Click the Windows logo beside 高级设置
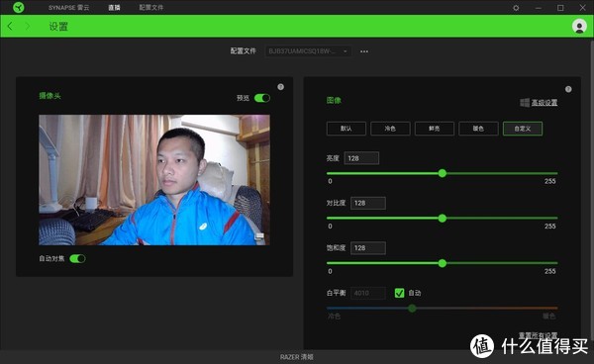The height and width of the screenshot is (364, 594). click(525, 103)
